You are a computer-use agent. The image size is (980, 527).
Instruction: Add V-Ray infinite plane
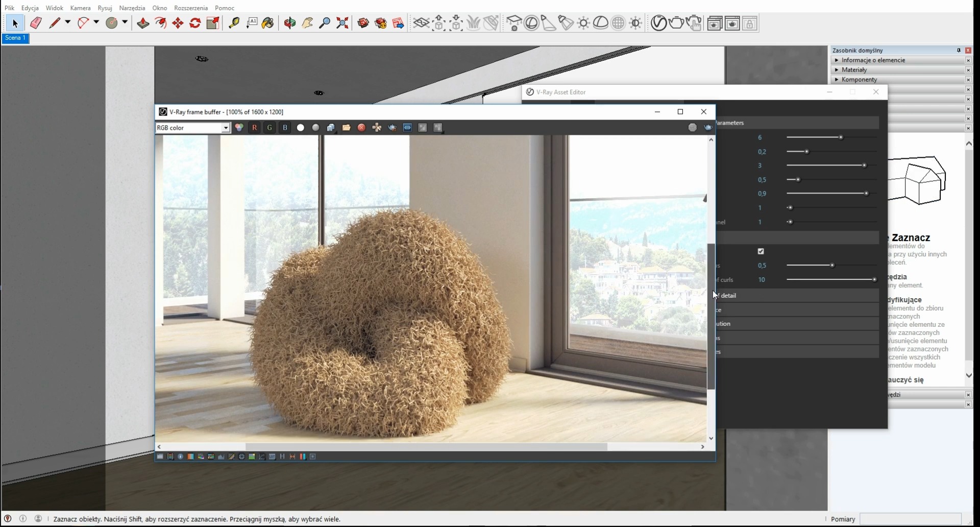(x=421, y=23)
